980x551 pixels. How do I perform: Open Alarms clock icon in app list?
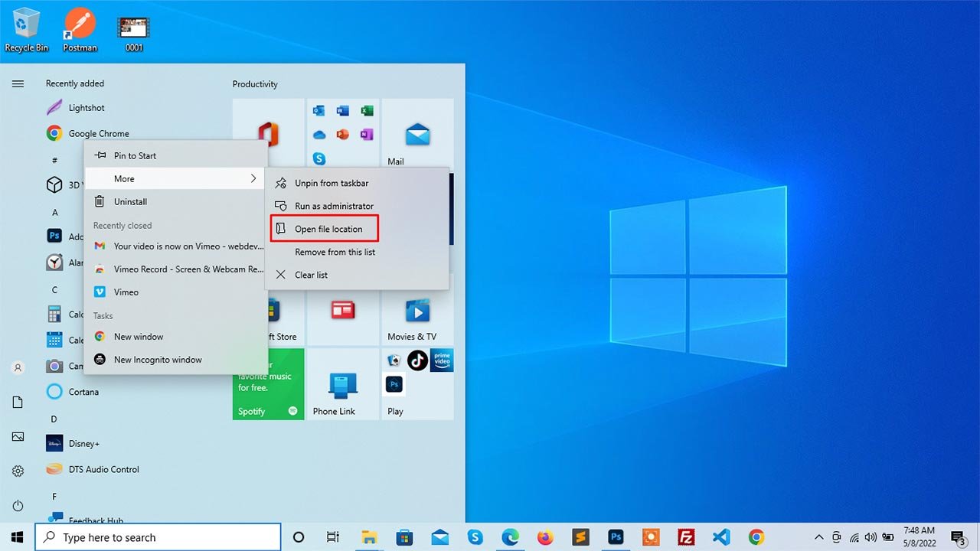[54, 262]
